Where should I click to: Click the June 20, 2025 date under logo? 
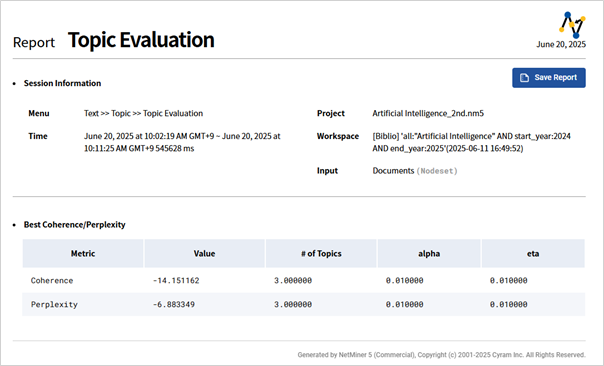(x=561, y=44)
